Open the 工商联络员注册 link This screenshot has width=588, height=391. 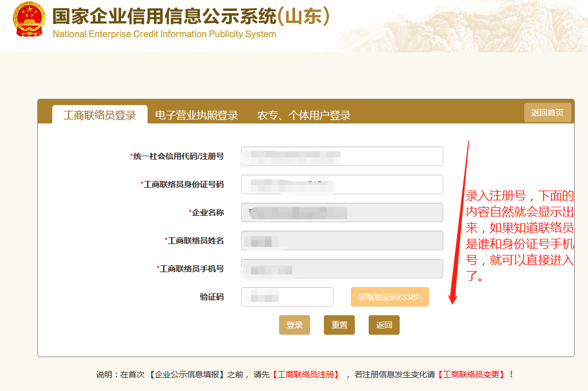(x=305, y=374)
